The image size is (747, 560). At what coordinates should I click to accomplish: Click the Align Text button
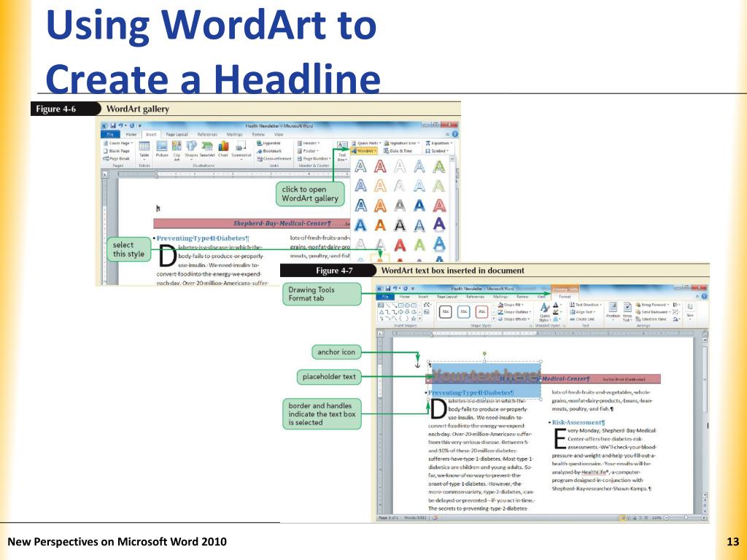click(x=581, y=312)
